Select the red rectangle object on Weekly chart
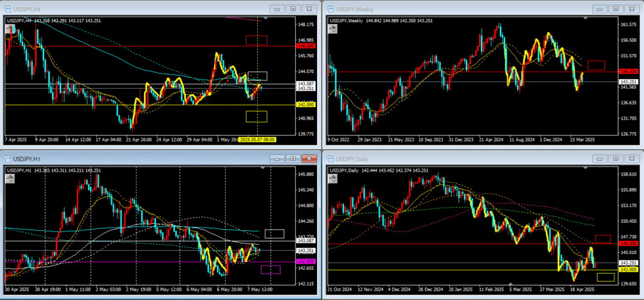This screenshot has width=644, height=300. pyautogui.click(x=596, y=65)
